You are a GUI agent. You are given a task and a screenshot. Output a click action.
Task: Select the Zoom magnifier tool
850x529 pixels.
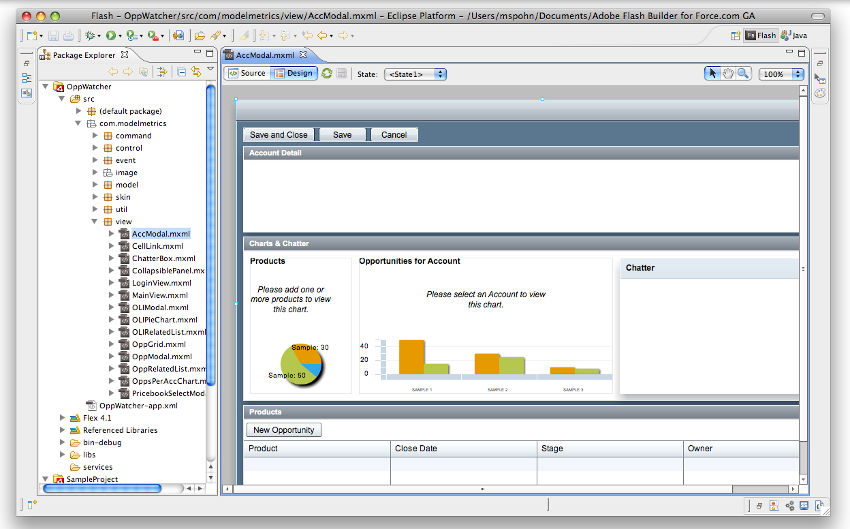click(743, 74)
